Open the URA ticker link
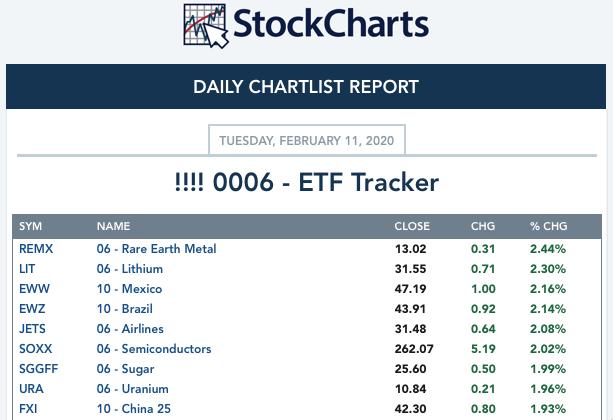Viewport: 613px width, 420px height. pyautogui.click(x=31, y=388)
